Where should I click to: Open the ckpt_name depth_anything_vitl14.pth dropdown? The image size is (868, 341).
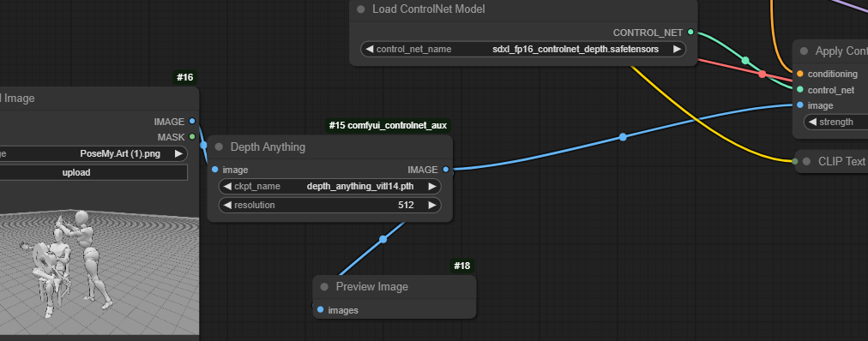tap(330, 186)
